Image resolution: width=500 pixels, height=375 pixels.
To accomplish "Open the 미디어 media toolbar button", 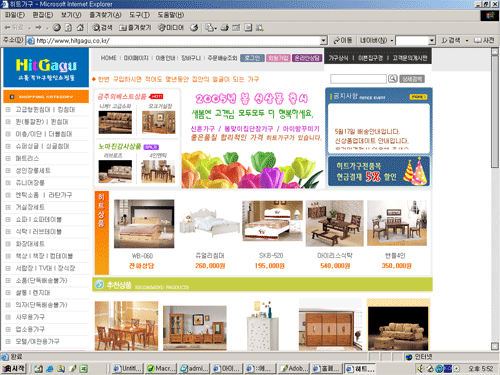I will pos(171,28).
